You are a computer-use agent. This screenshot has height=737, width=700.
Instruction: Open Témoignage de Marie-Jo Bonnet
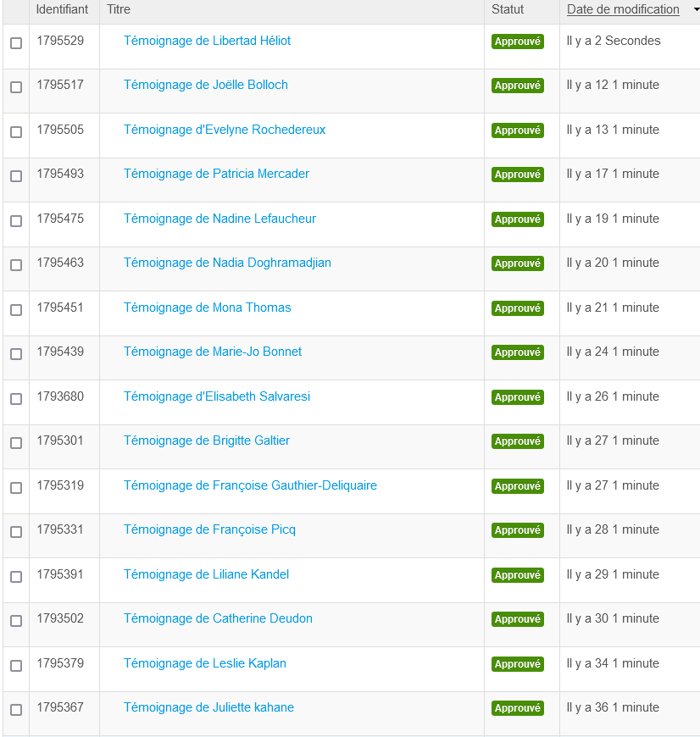(x=213, y=352)
